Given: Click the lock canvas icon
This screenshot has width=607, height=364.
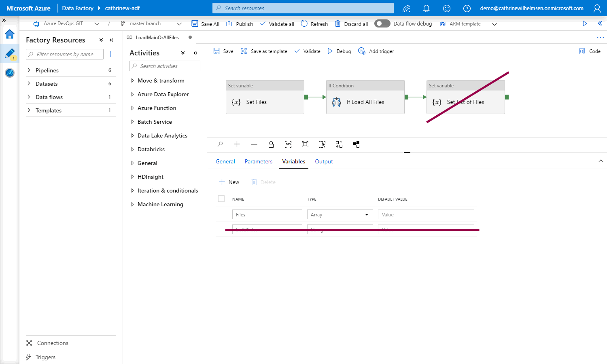Looking at the screenshot, I should [271, 144].
